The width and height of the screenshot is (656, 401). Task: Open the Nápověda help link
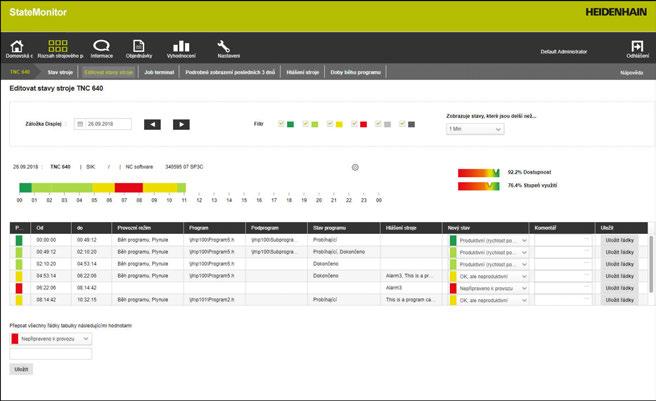pyautogui.click(x=631, y=73)
